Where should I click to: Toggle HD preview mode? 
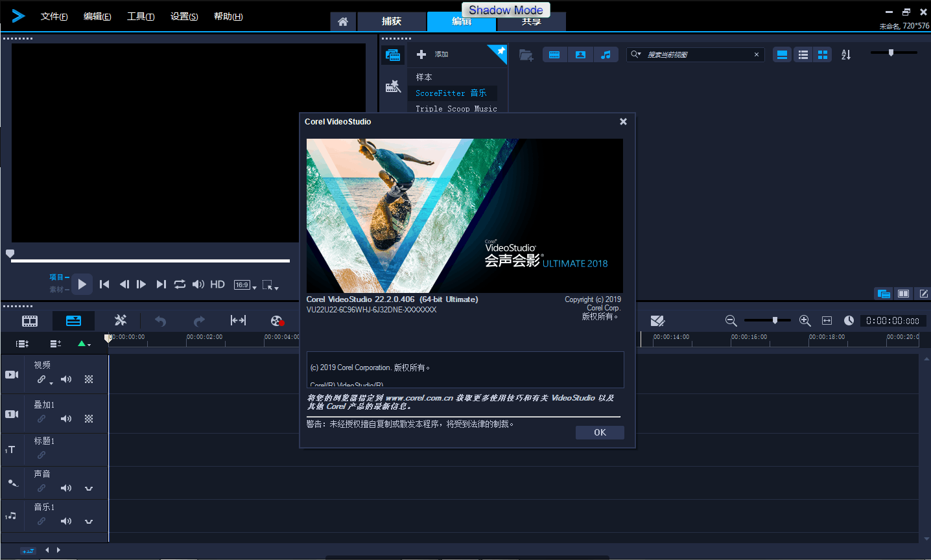[x=218, y=285]
